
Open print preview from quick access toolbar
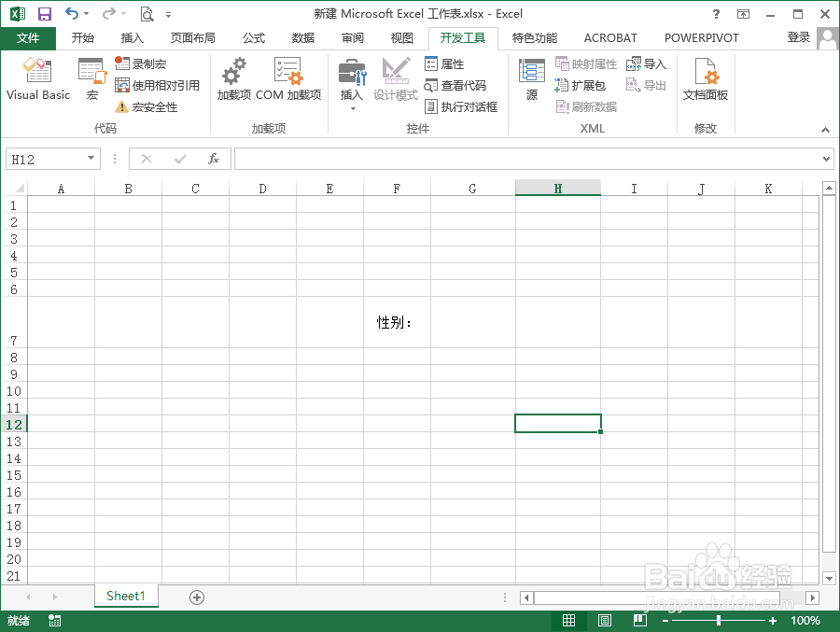pos(147,14)
